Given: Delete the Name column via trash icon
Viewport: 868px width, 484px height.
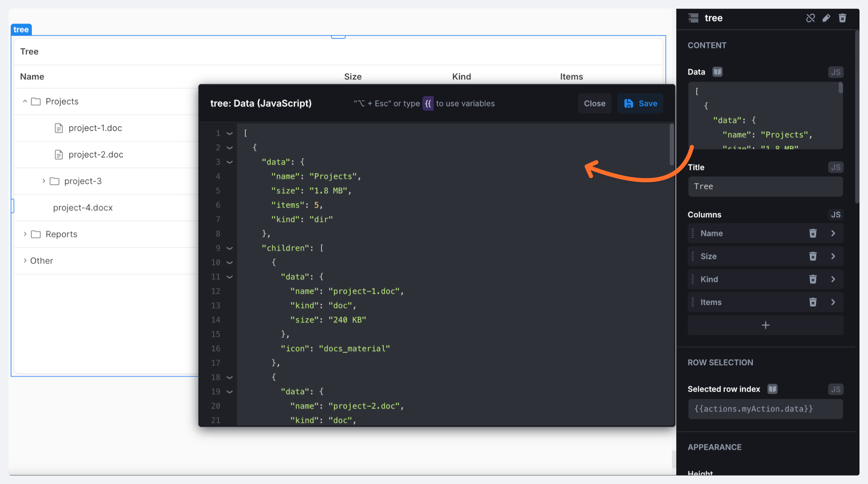Looking at the screenshot, I should (x=813, y=233).
